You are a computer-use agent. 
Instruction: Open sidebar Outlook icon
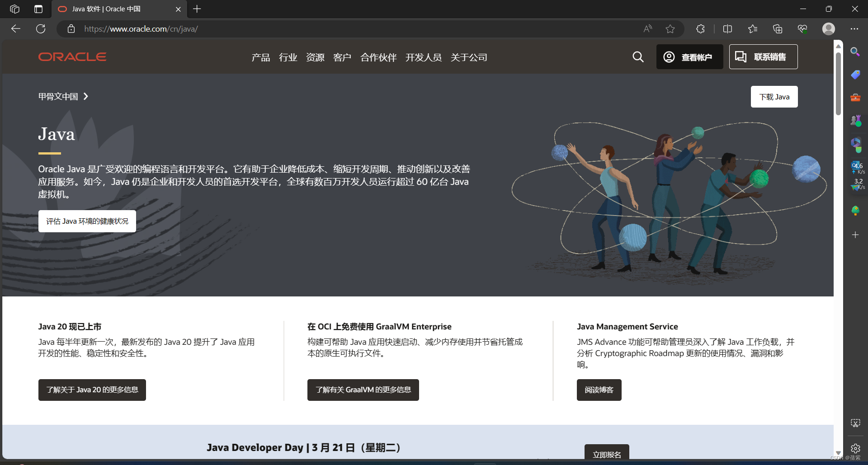click(856, 166)
